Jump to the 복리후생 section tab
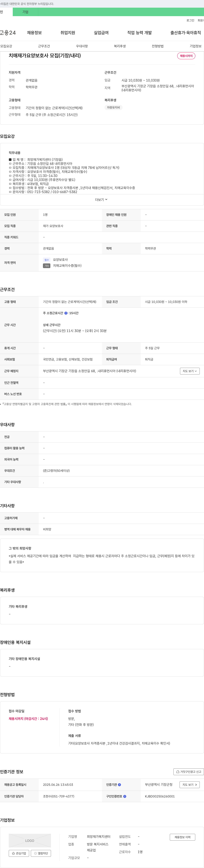The image size is (204, 868). [x=120, y=46]
